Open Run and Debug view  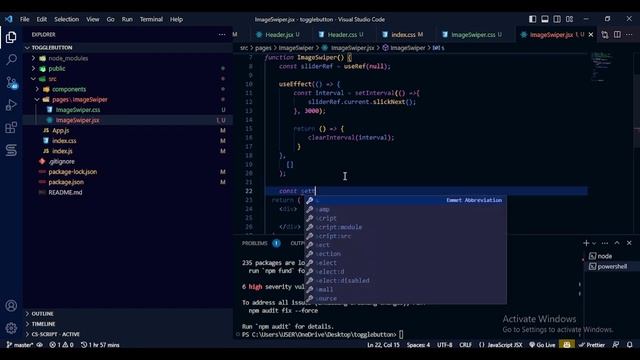click(11, 105)
